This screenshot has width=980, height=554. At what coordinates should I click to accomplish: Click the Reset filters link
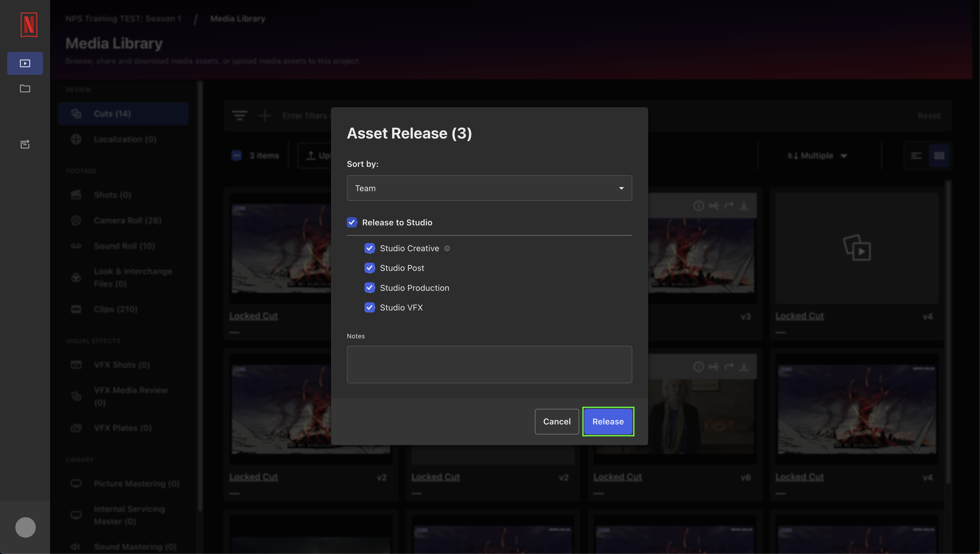(929, 116)
